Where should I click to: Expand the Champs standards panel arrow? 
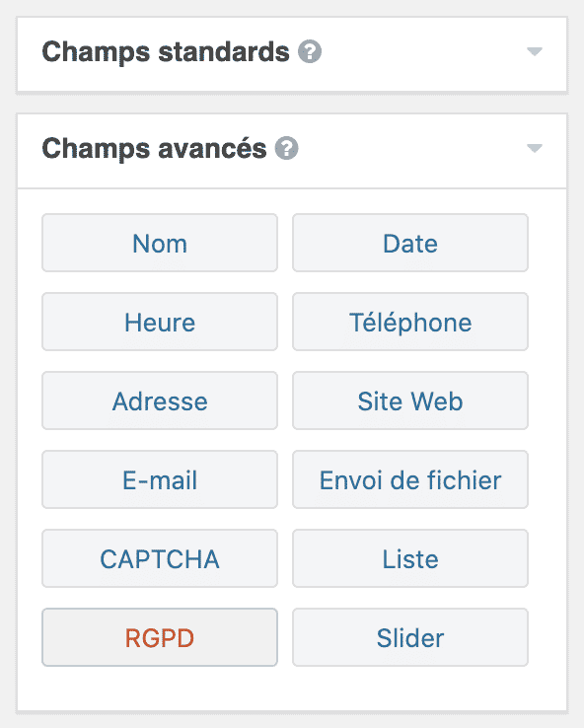(x=535, y=51)
